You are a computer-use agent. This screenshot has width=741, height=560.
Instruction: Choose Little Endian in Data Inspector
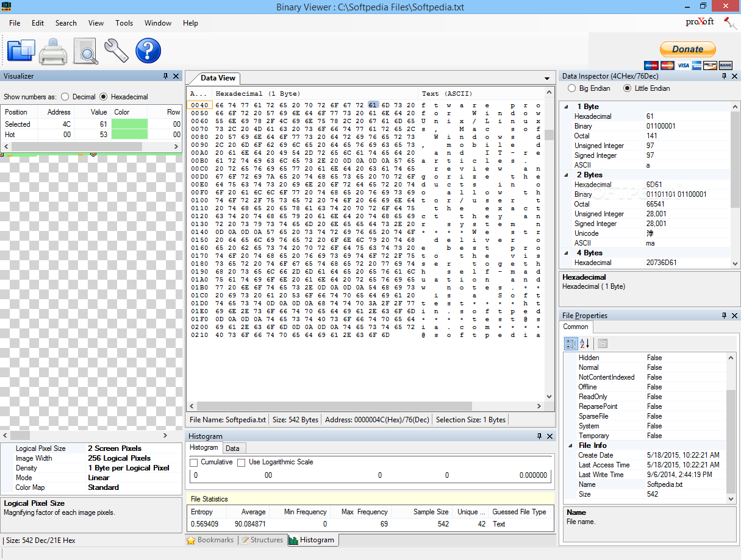pos(628,88)
